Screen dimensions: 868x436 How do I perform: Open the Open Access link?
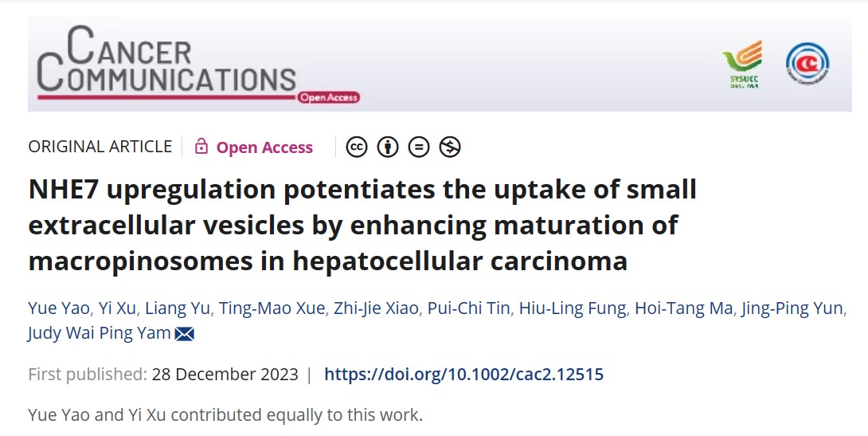[x=264, y=147]
